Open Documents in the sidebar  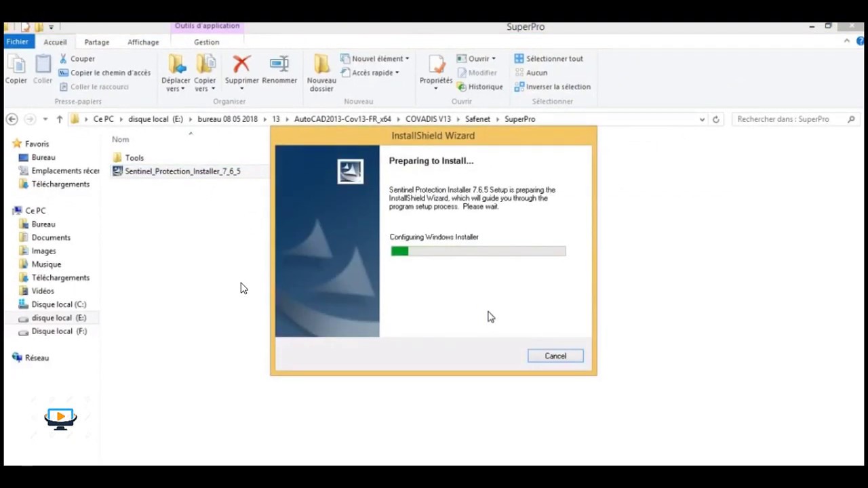pyautogui.click(x=51, y=238)
